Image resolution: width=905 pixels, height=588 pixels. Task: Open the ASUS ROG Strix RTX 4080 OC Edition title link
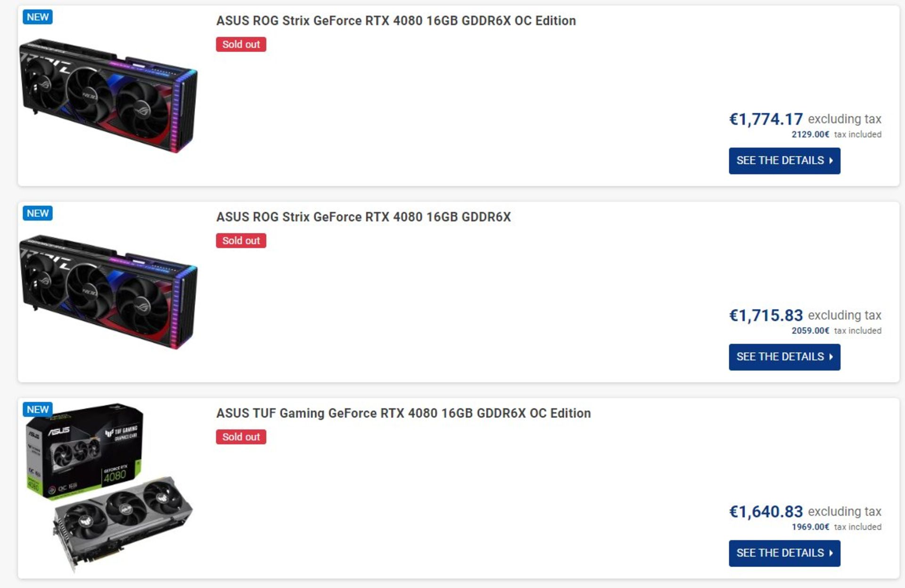395,21
